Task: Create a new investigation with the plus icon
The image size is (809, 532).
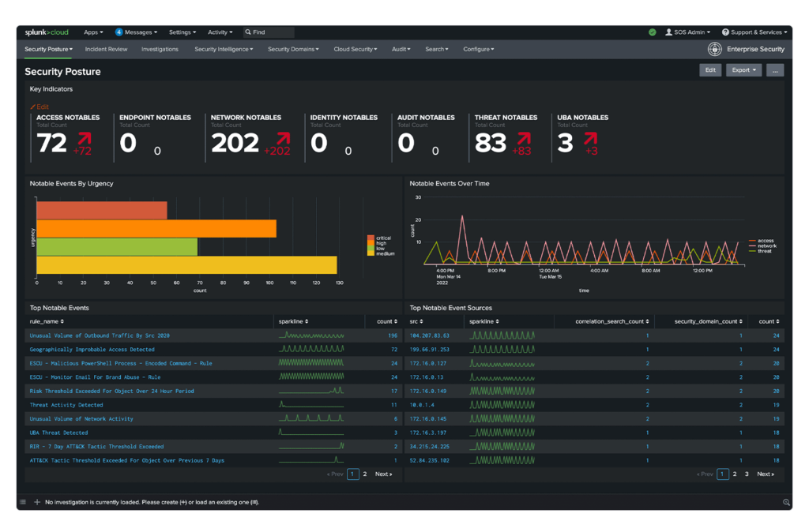Action: point(37,503)
